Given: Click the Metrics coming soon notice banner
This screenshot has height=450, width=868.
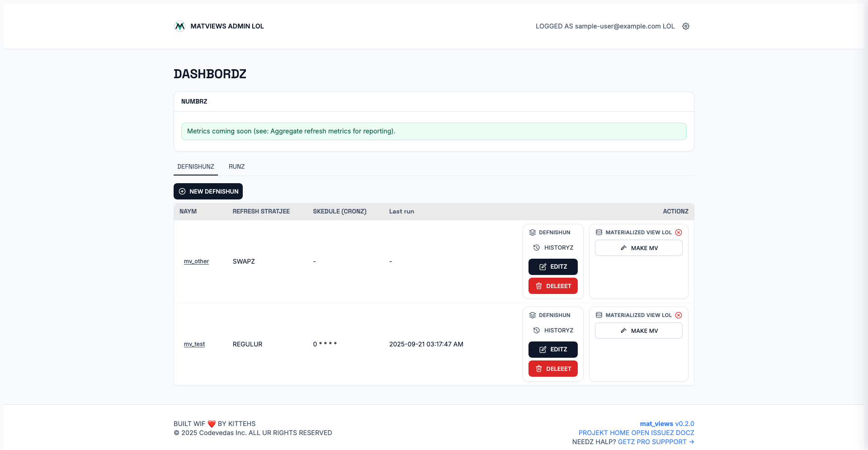Looking at the screenshot, I should 434,131.
